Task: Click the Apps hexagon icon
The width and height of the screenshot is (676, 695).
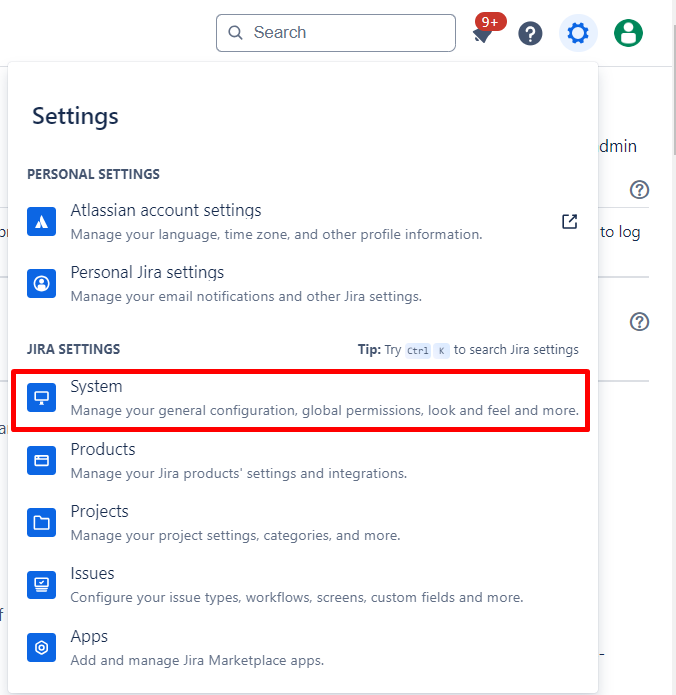Action: (41, 648)
